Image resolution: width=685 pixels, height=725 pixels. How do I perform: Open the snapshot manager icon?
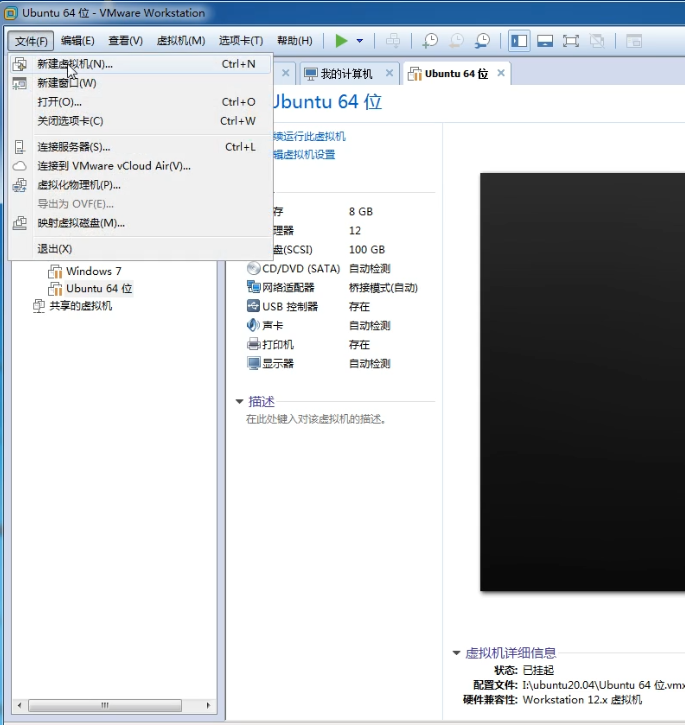point(482,41)
